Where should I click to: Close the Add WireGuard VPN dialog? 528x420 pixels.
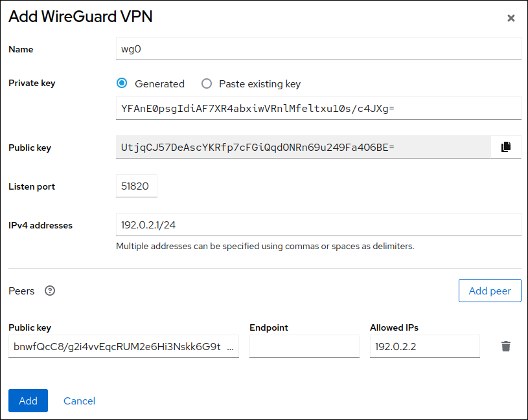511,18
